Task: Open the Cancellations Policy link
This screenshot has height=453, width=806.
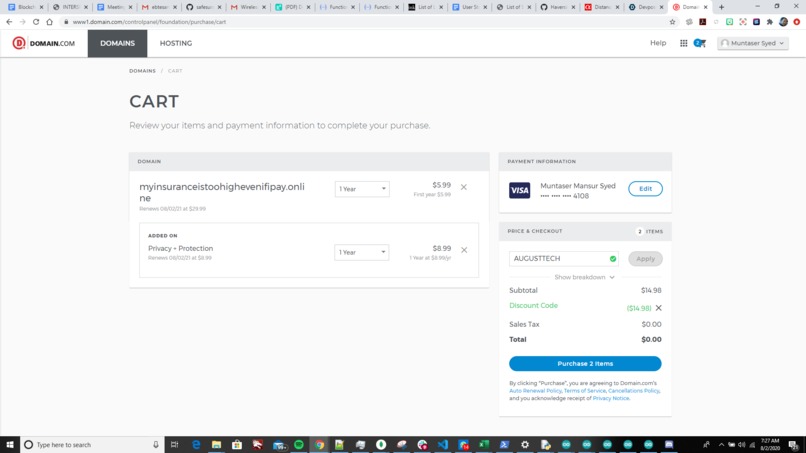Action: point(634,391)
